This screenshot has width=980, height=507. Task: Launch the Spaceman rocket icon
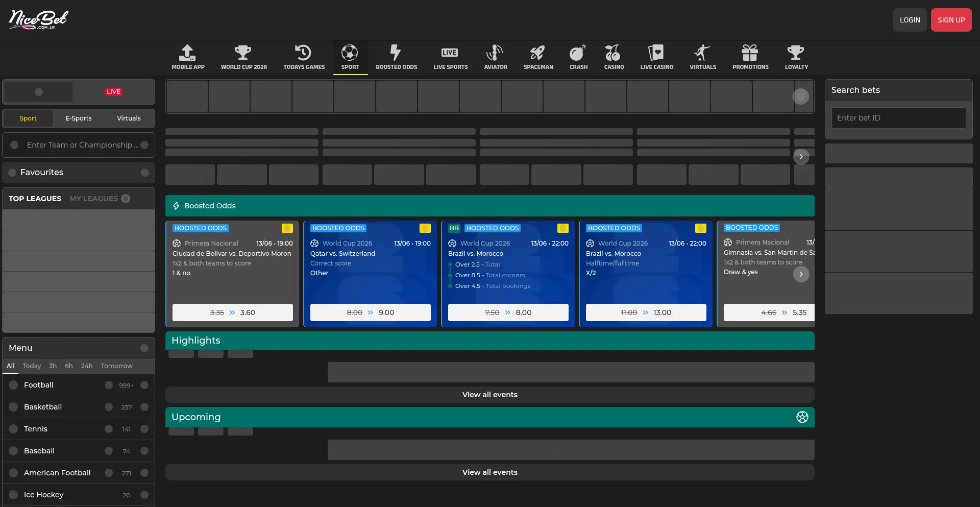click(x=537, y=53)
